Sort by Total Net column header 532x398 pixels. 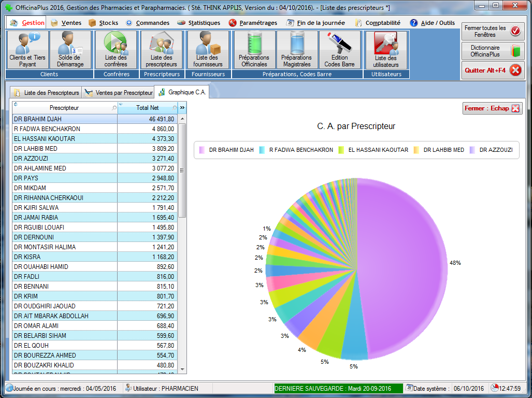click(147, 108)
